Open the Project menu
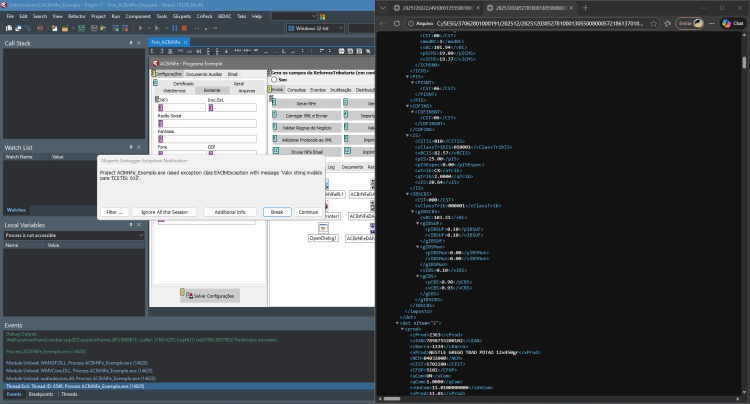The height and width of the screenshot is (404, 750). [98, 16]
